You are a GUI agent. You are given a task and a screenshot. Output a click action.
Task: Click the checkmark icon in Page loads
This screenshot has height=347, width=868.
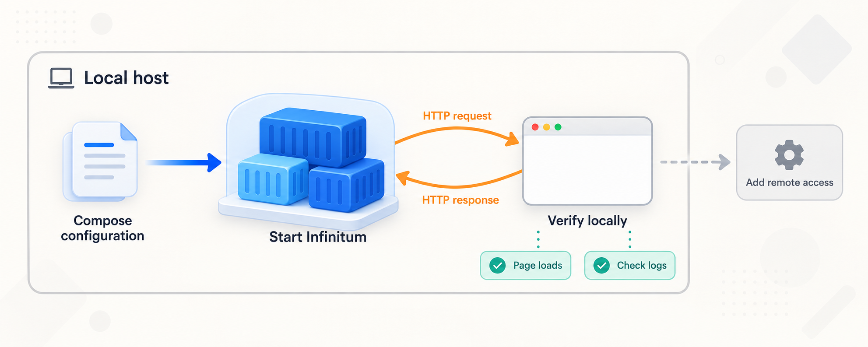click(497, 265)
